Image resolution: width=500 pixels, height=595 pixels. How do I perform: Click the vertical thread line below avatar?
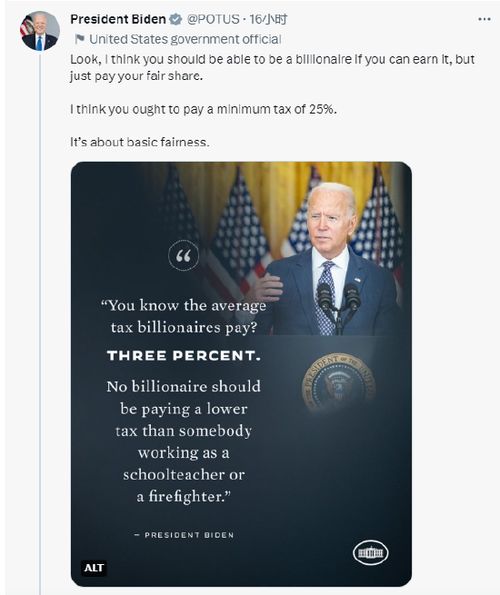tap(40, 323)
